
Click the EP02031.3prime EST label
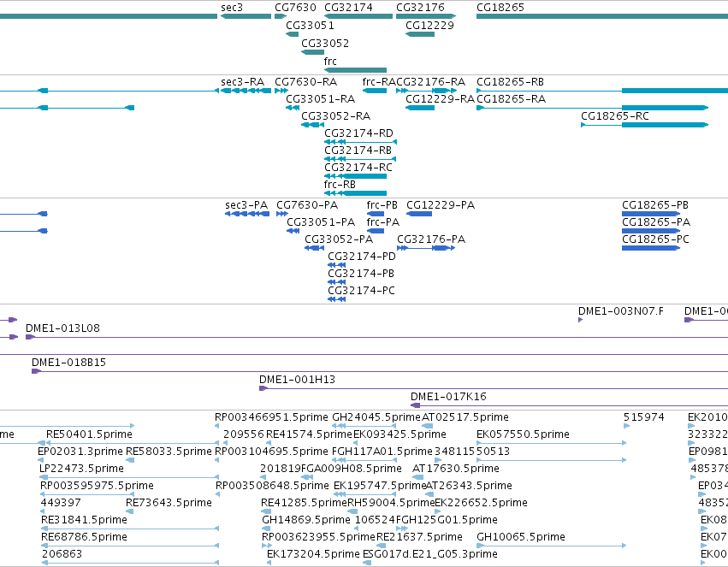tap(80, 452)
